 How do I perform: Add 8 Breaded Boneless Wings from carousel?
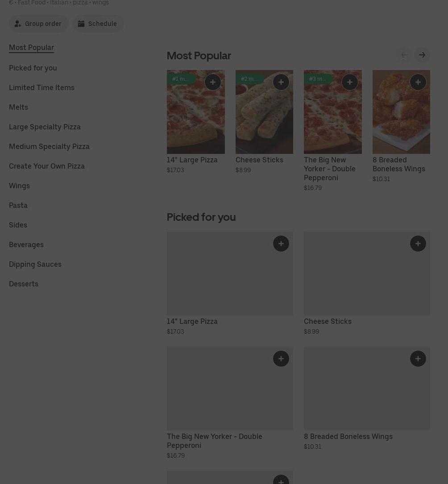pos(418,82)
